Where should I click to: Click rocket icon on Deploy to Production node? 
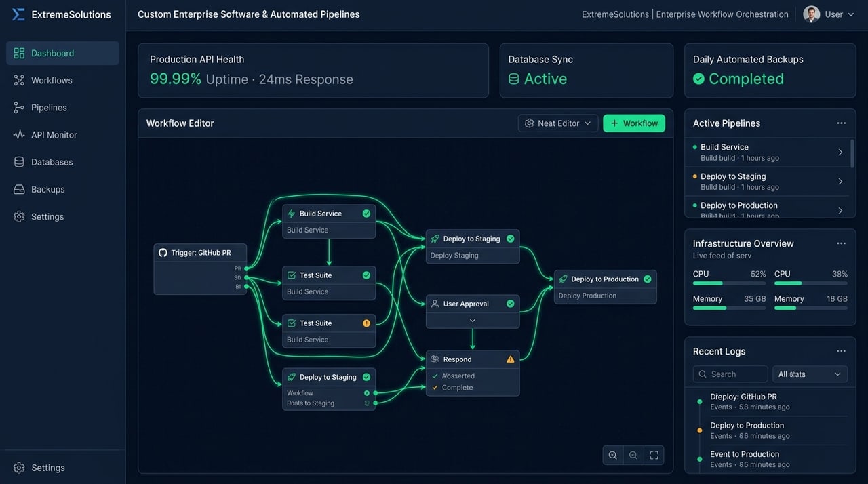(563, 279)
